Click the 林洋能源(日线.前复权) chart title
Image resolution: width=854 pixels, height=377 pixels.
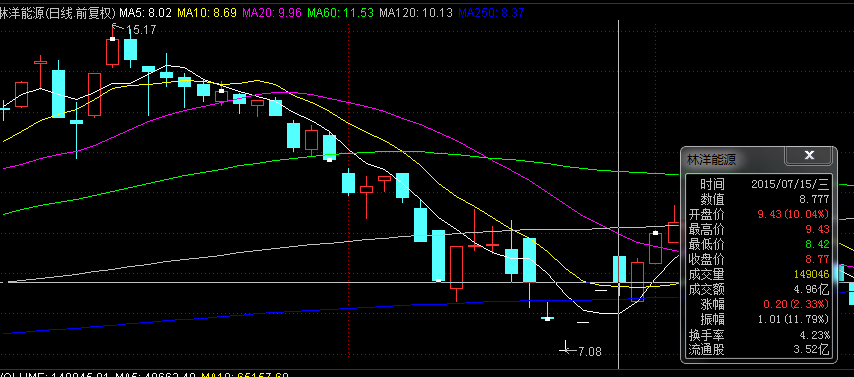coord(58,13)
